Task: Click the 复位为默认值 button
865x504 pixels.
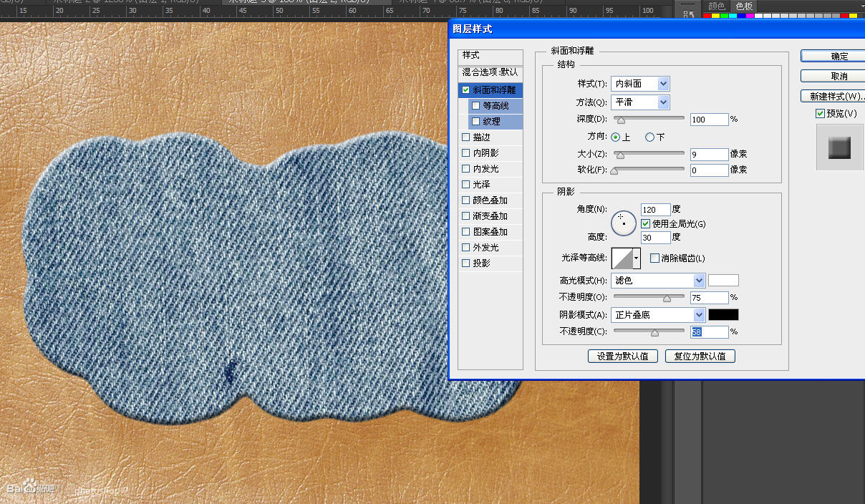Action: (x=700, y=356)
